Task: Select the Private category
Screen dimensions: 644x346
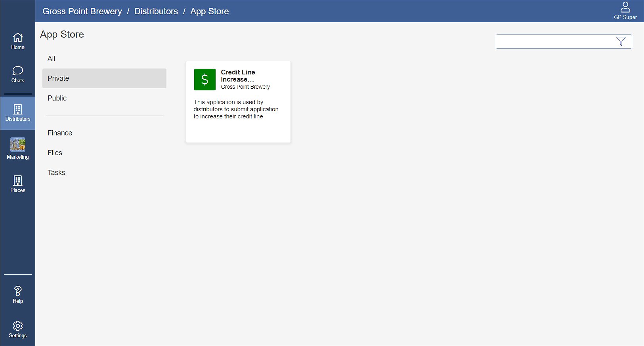Action: point(104,78)
